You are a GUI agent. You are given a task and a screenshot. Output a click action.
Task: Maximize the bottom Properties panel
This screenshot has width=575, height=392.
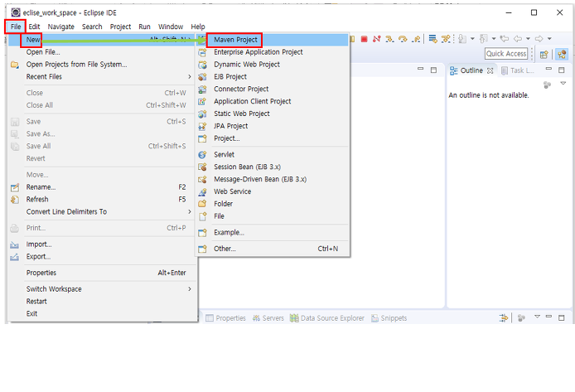click(562, 317)
